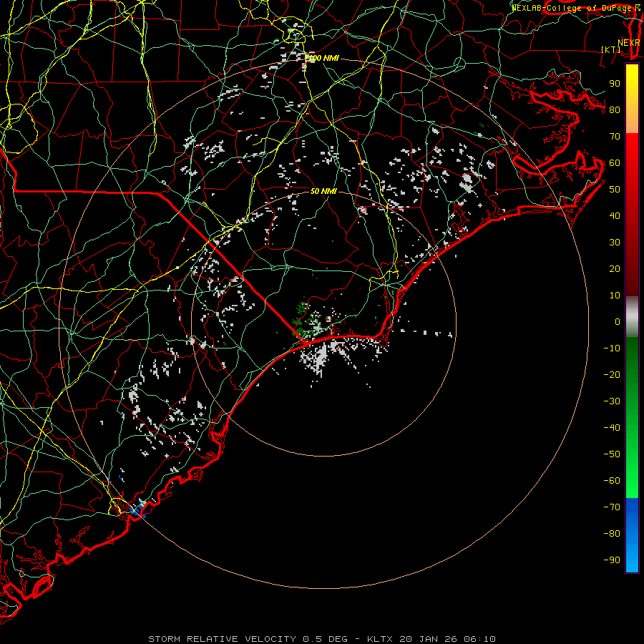This screenshot has width=644, height=644.
Task: Click the KLTX station identifier in caption
Action: [380, 639]
